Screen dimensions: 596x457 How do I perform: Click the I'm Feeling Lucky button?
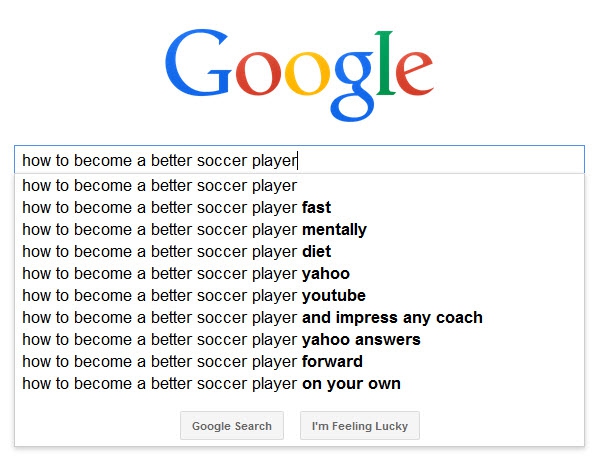(x=360, y=425)
